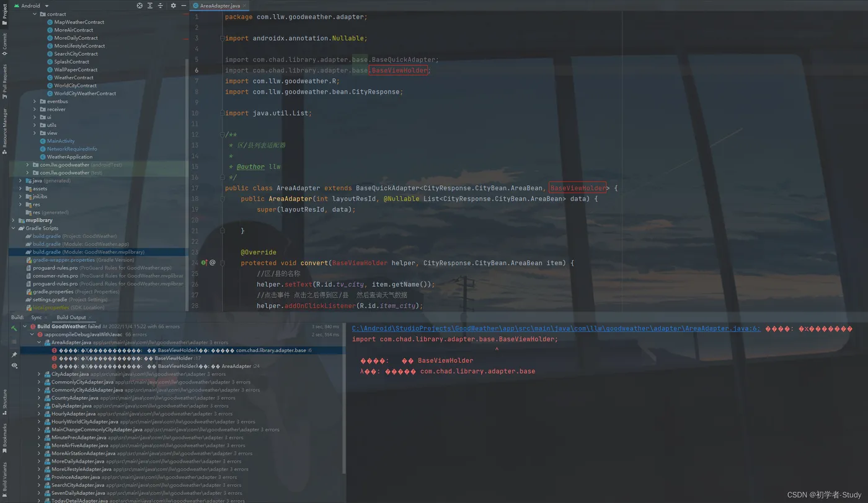Open Project panel gear options
The height and width of the screenshot is (503, 868).
tap(173, 6)
